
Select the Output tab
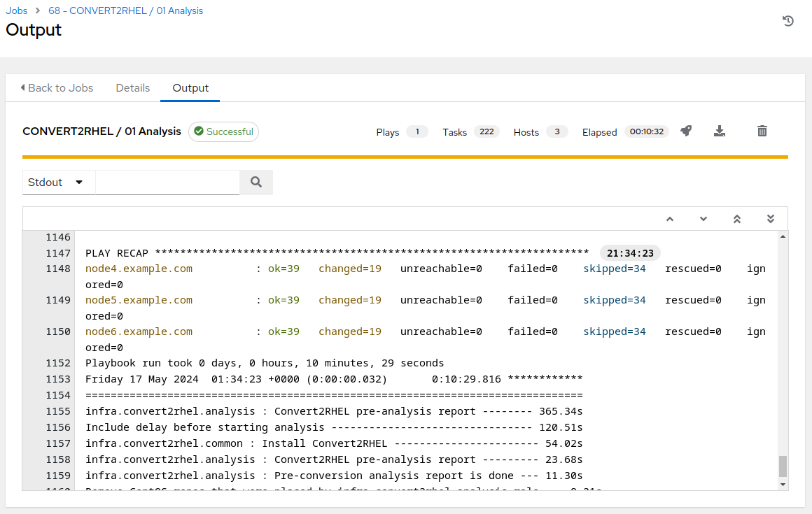pyautogui.click(x=190, y=88)
